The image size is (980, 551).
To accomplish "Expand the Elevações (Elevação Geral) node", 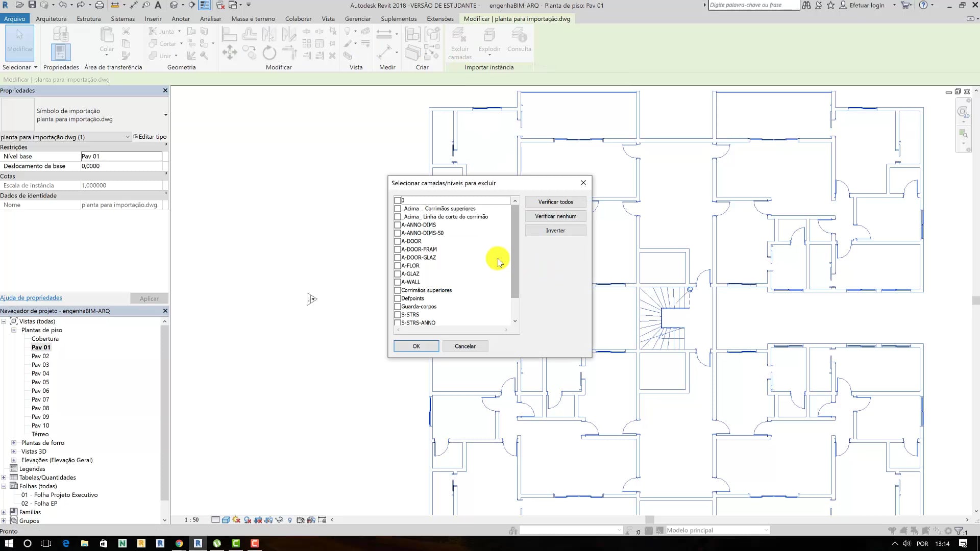I will coord(14,460).
